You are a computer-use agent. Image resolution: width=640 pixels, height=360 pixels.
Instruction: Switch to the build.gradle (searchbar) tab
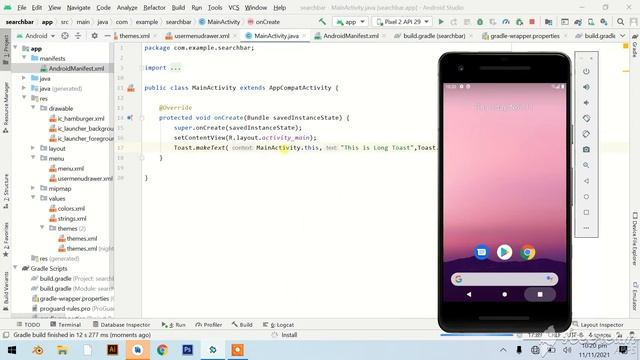click(434, 36)
